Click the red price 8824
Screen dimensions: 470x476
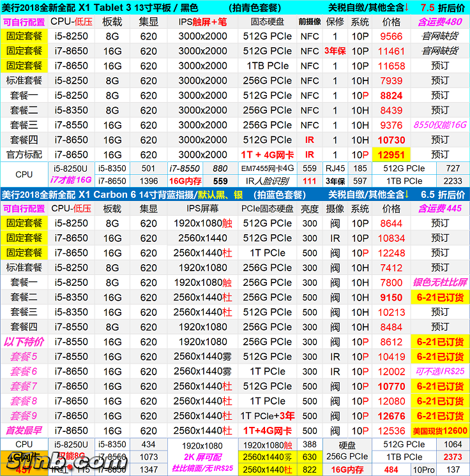coord(391,96)
